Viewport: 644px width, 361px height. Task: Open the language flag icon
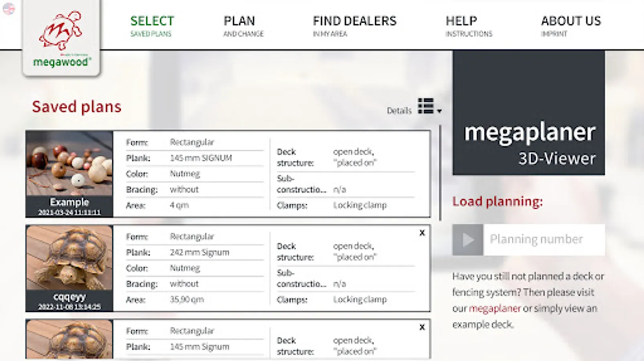coord(8,8)
